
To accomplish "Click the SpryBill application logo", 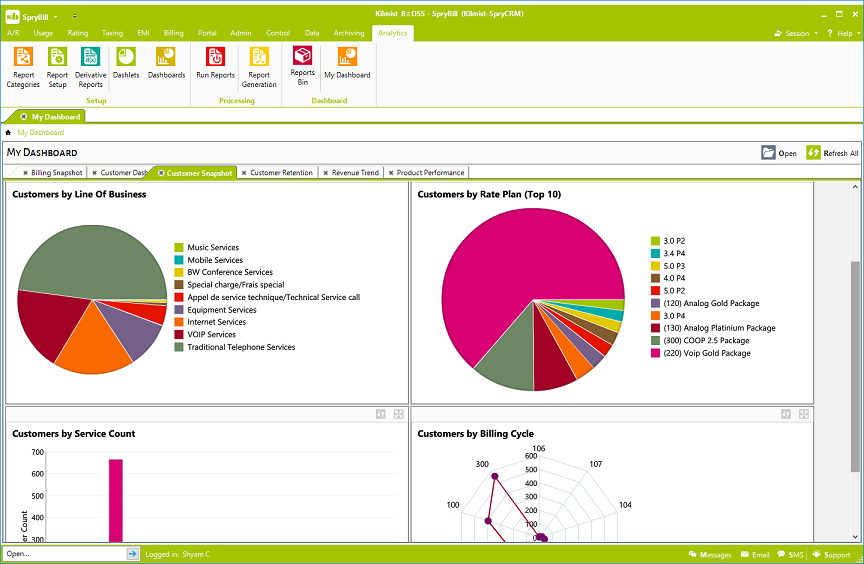I will pyautogui.click(x=12, y=17).
